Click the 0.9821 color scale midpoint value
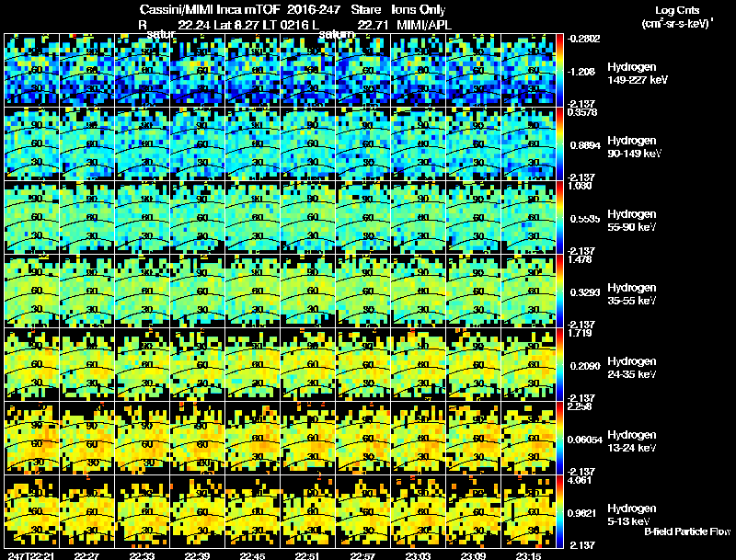This screenshot has width=736, height=560. [582, 513]
